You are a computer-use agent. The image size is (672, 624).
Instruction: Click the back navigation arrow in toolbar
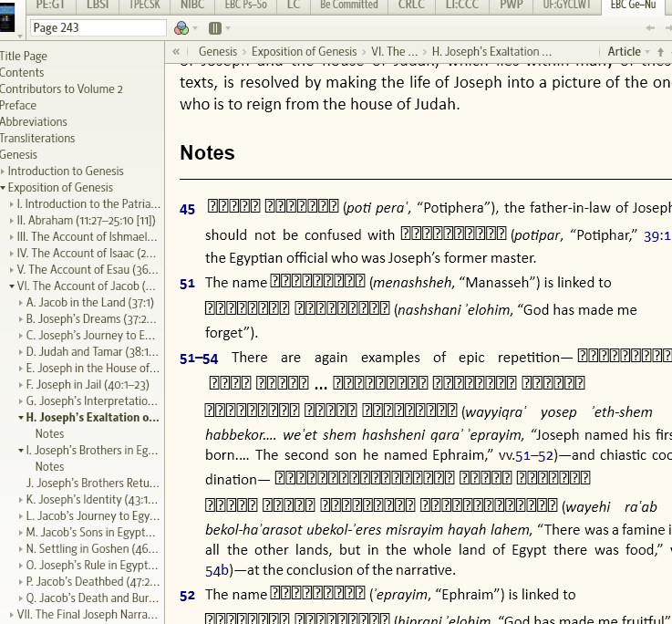point(650,28)
